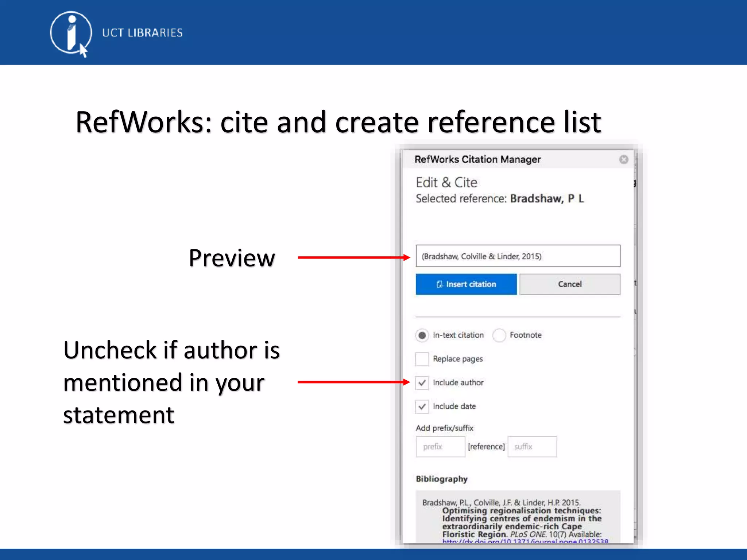Click the UCT LIBRARIES header text
This screenshot has width=747, height=560.
click(142, 33)
